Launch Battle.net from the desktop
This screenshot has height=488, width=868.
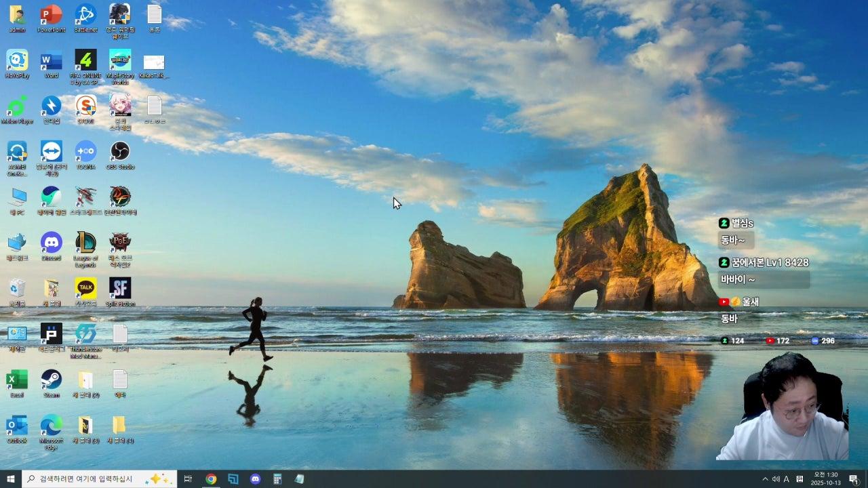(x=85, y=15)
